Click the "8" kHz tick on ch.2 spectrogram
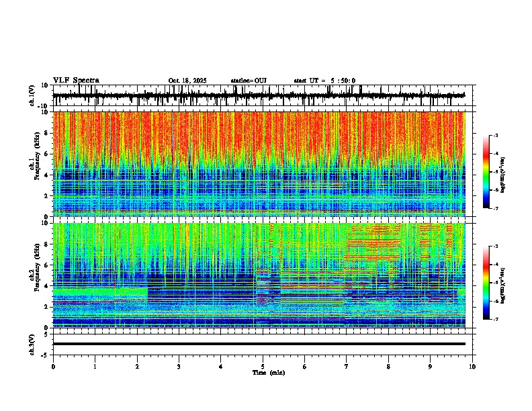This screenshot has width=532, height=411. coord(47,244)
